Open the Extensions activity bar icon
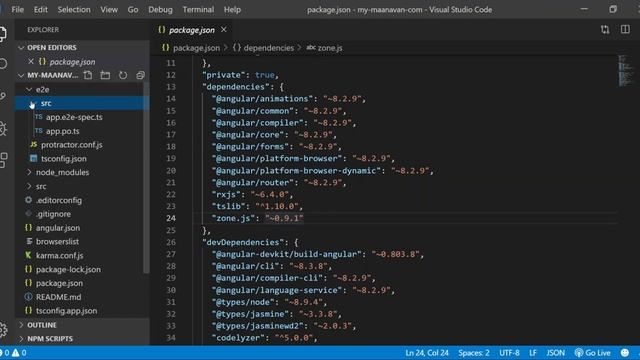 click(3, 160)
